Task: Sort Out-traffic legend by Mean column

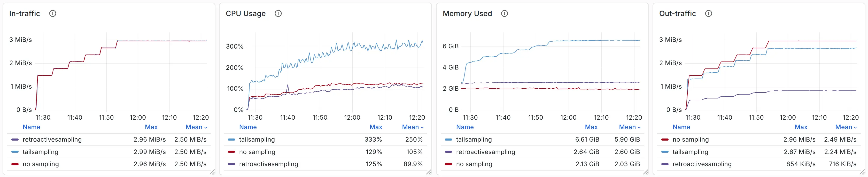Action: [x=846, y=127]
